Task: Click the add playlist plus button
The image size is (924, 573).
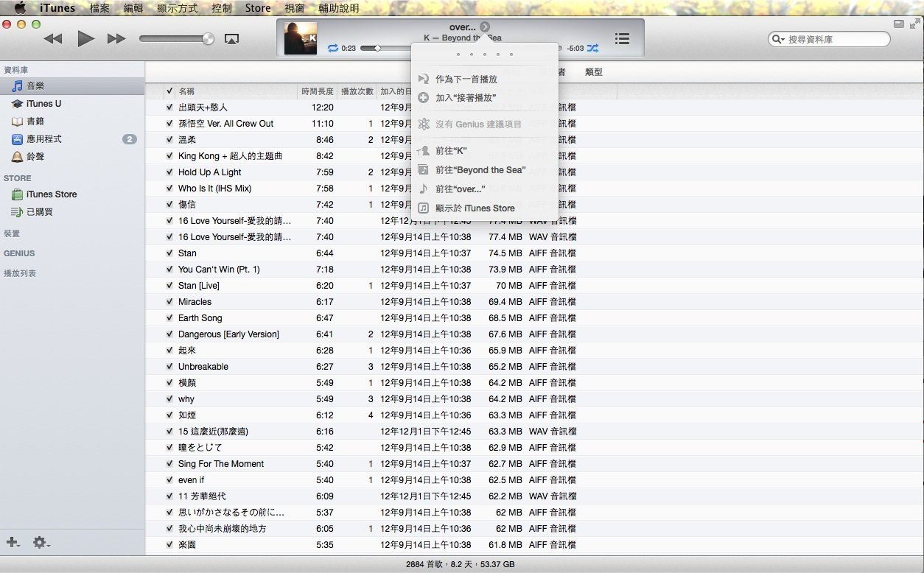Action: pyautogui.click(x=13, y=543)
